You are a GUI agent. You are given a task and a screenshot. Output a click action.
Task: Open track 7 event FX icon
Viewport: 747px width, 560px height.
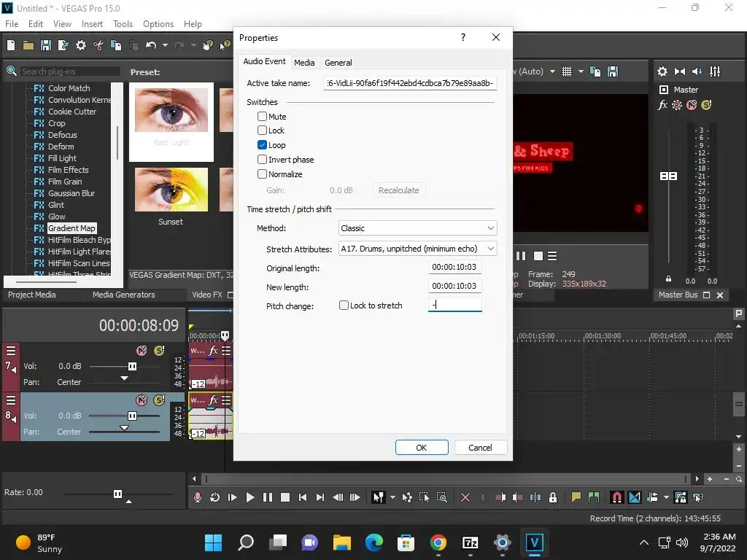(x=214, y=351)
